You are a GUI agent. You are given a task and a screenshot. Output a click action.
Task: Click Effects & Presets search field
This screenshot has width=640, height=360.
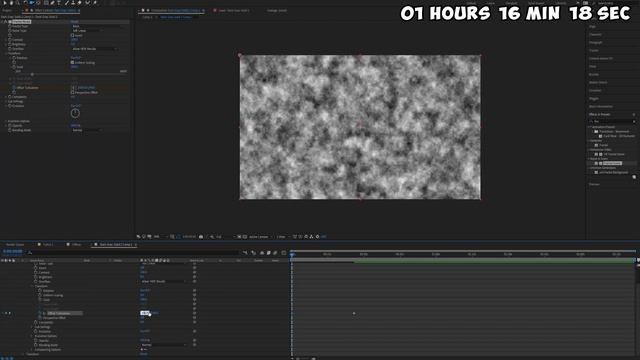(x=612, y=121)
